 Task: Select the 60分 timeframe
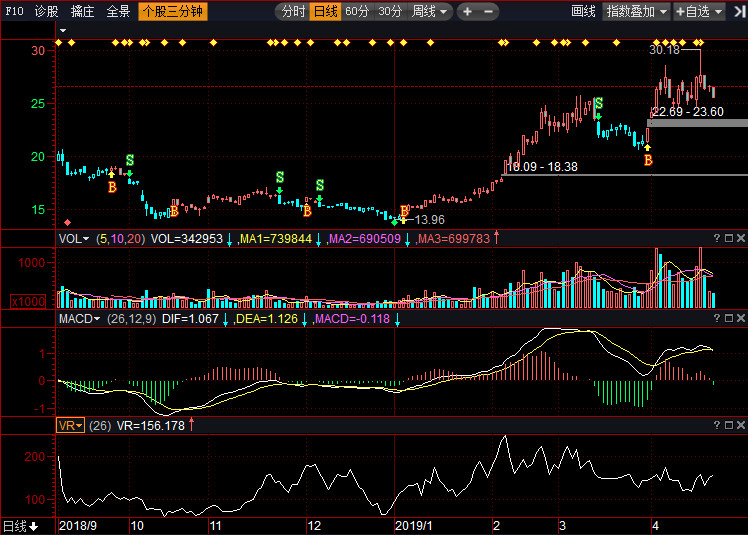pos(357,11)
